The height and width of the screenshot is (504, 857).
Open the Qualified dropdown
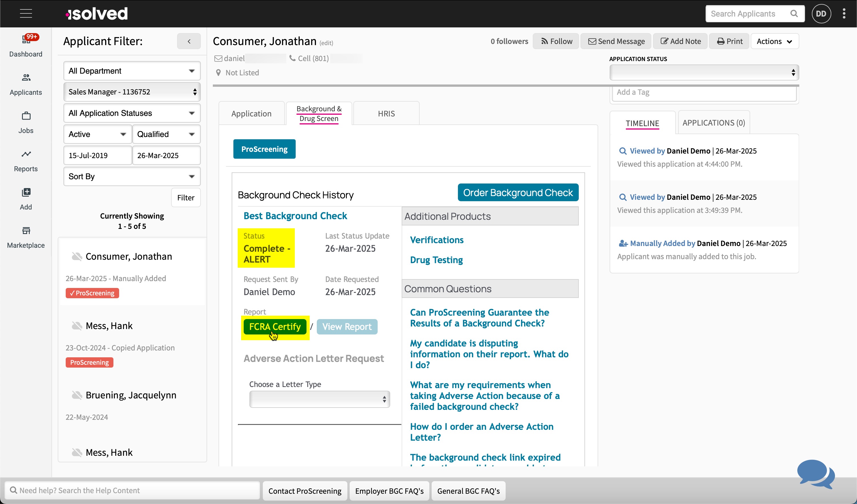tap(166, 134)
